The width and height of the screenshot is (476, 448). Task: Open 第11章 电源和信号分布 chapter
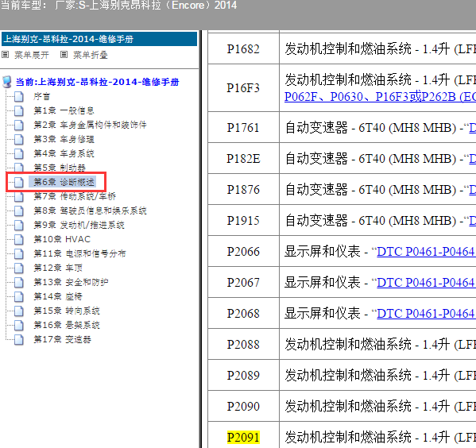[79, 253]
